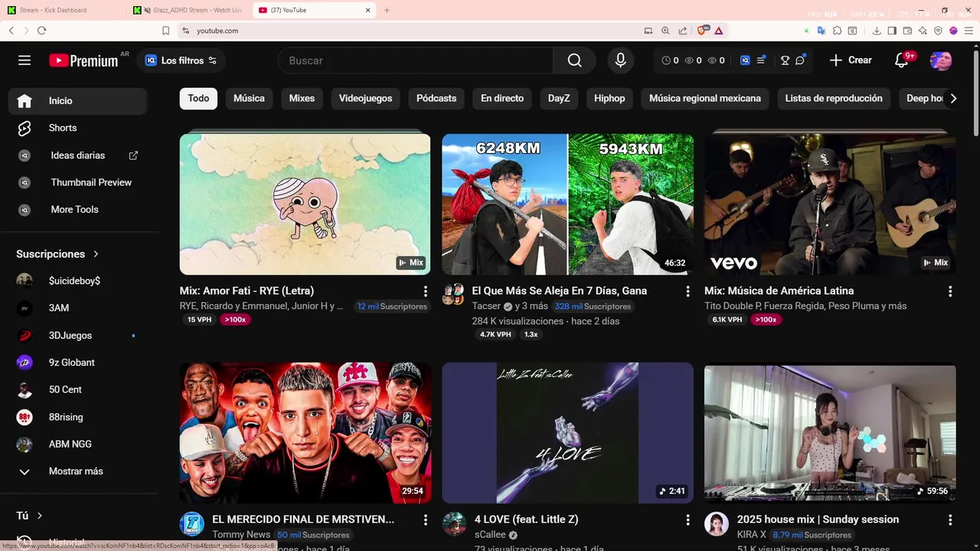This screenshot has height=551, width=980.
Task: Open options for EL MERECIDO FINAL DE MRSTIVEN
Action: [425, 520]
